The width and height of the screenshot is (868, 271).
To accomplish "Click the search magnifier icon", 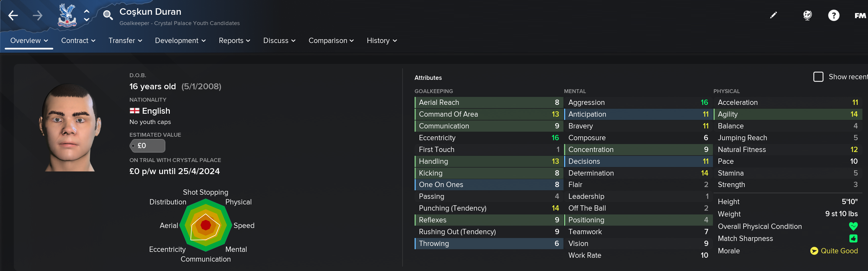I will click(x=108, y=15).
